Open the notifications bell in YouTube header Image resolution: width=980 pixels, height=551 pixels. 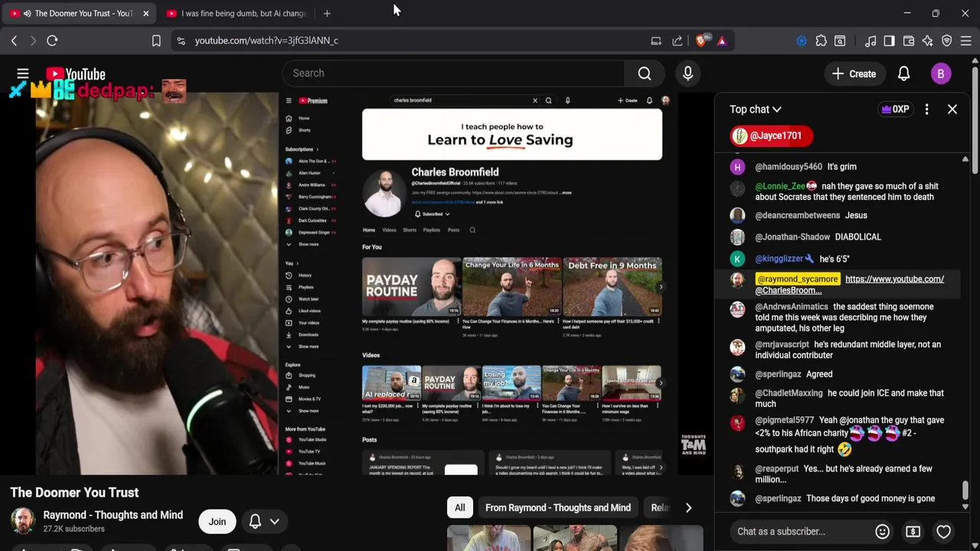coord(903,73)
